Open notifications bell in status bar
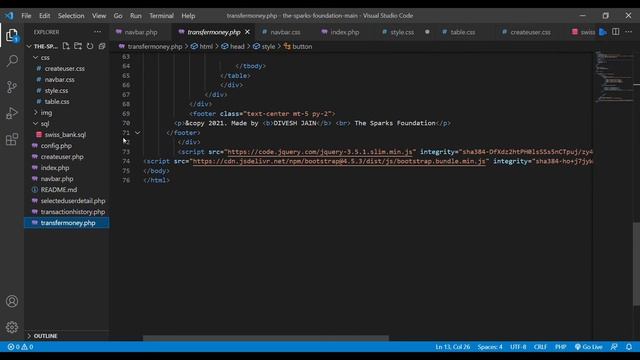Image resolution: width=640 pixels, height=360 pixels. pos(629,347)
